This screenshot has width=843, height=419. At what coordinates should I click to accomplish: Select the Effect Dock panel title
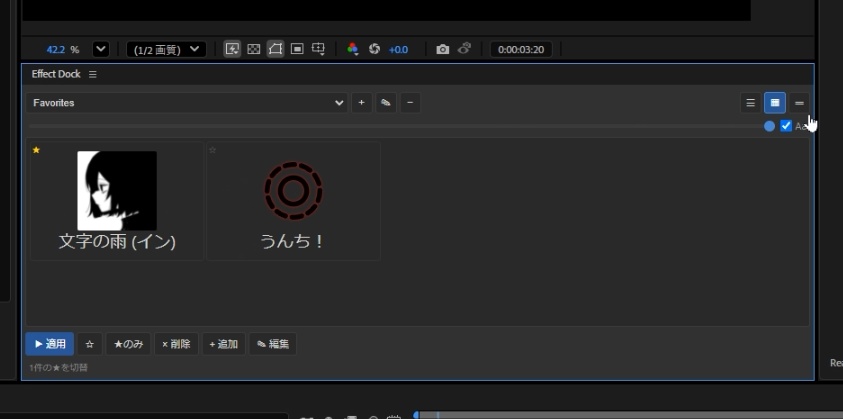click(56, 74)
